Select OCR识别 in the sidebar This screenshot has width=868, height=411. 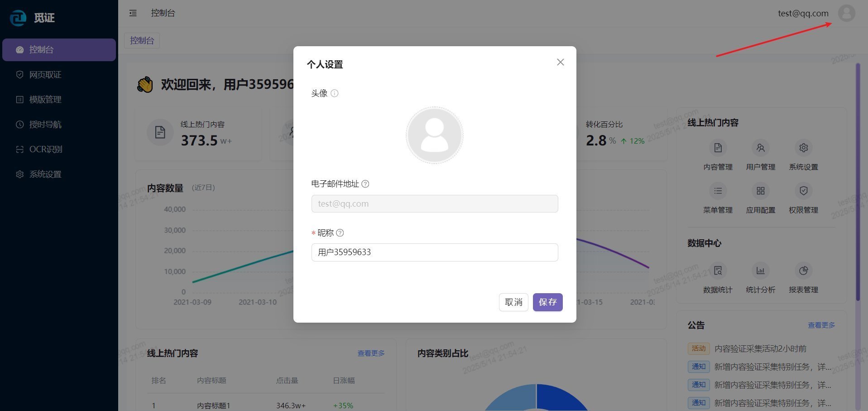click(45, 150)
